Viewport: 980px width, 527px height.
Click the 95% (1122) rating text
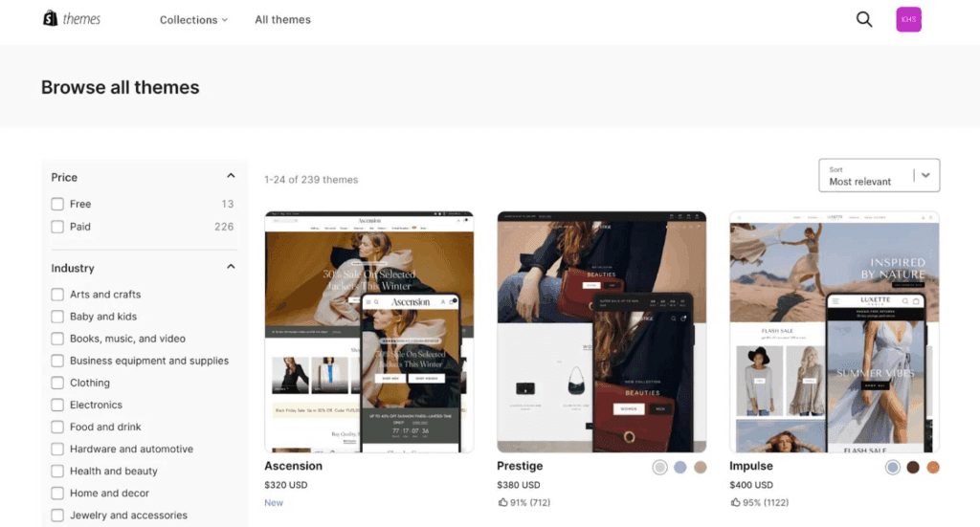(x=766, y=503)
